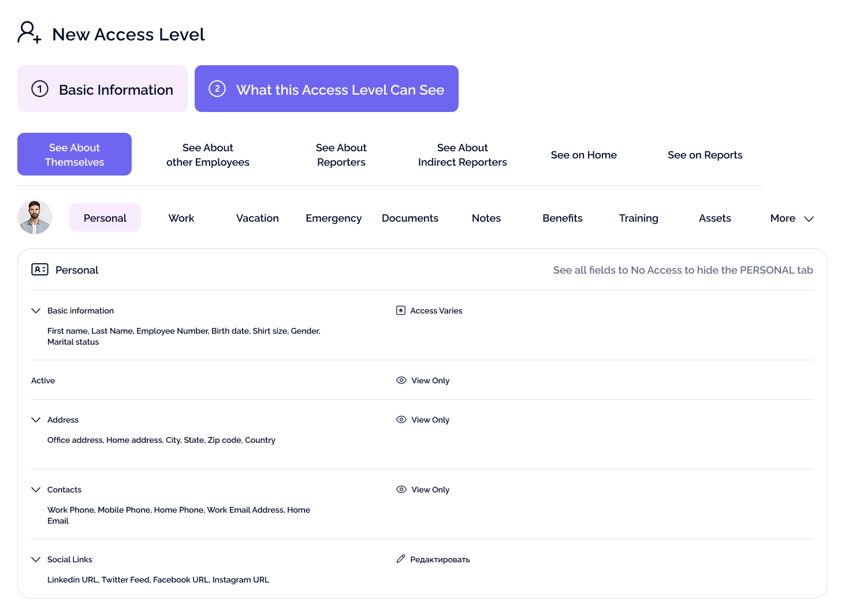Click the Access Varies permission setting

pyautogui.click(x=436, y=311)
